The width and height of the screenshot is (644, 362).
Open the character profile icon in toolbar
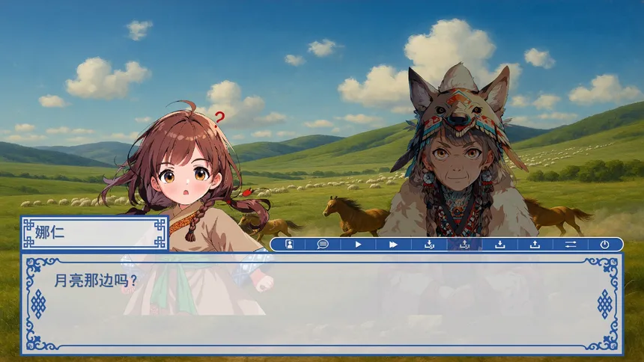[x=289, y=245]
